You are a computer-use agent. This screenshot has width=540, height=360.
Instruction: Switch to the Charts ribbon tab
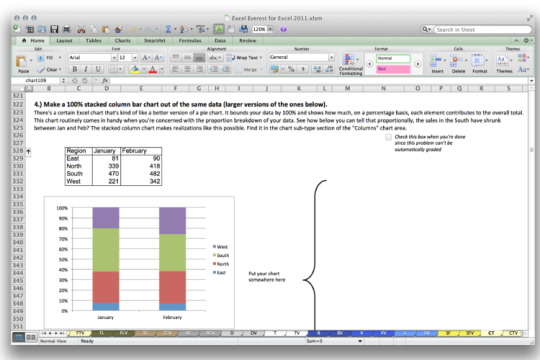(x=123, y=41)
